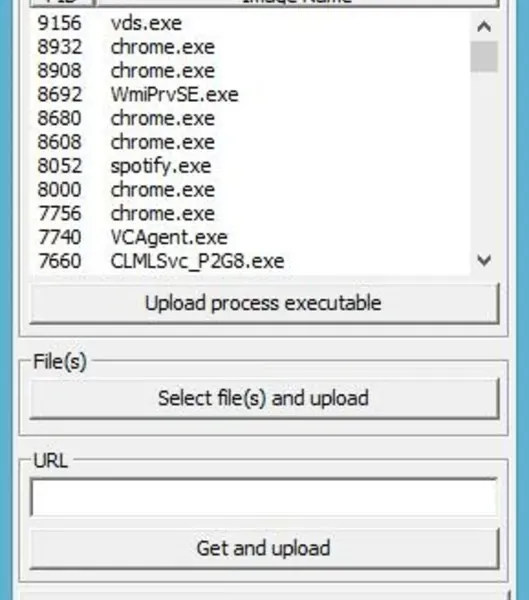This screenshot has height=600, width=529.
Task: Click the scroll up arrow in process list
Action: (484, 26)
